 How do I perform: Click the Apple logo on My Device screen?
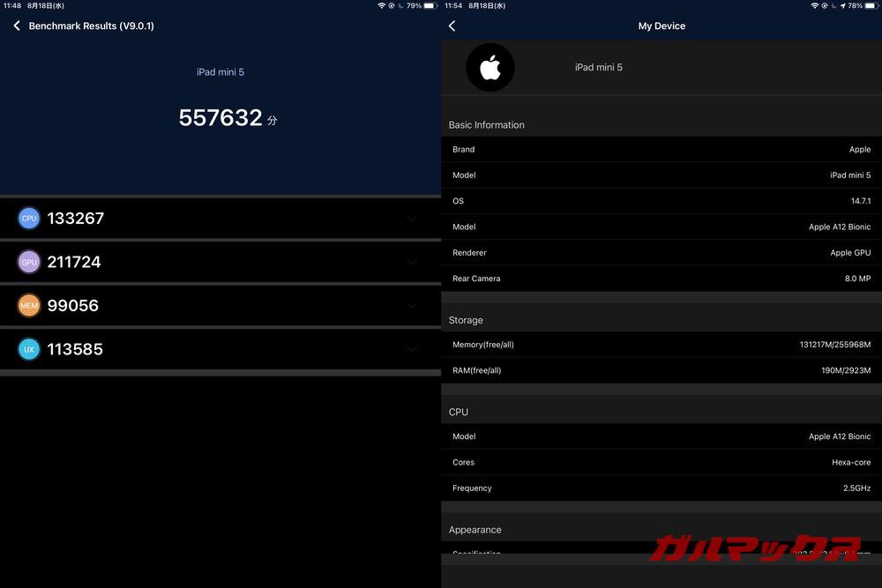[490, 67]
